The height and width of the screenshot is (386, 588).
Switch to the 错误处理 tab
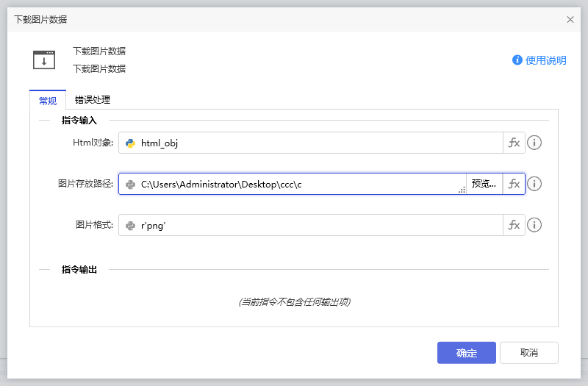coord(93,100)
